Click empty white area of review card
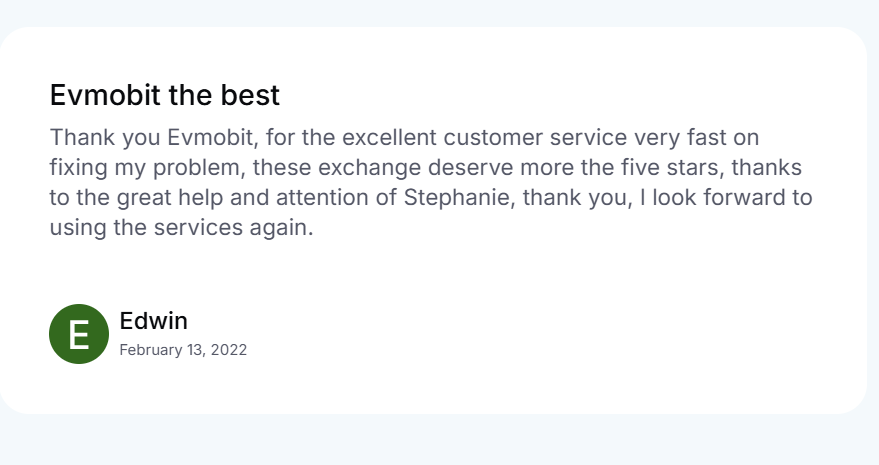 point(561,325)
